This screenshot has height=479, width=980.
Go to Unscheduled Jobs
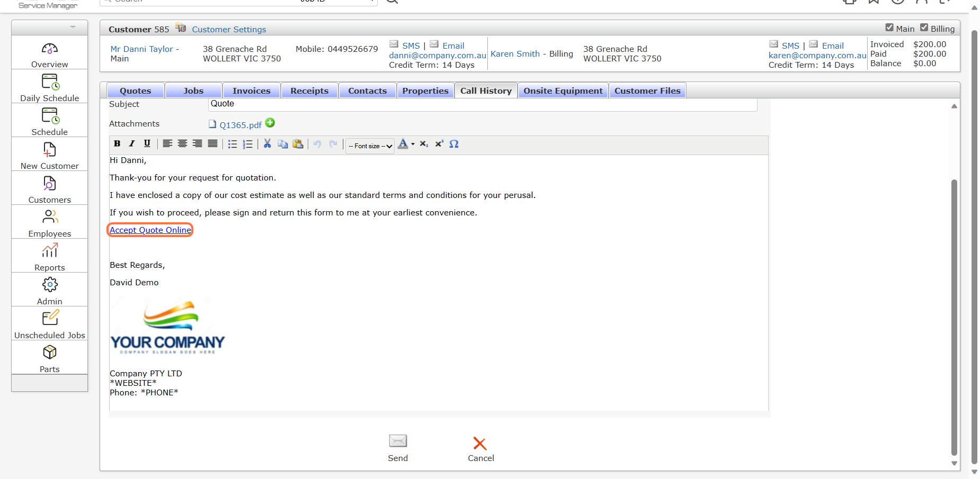coord(50,325)
